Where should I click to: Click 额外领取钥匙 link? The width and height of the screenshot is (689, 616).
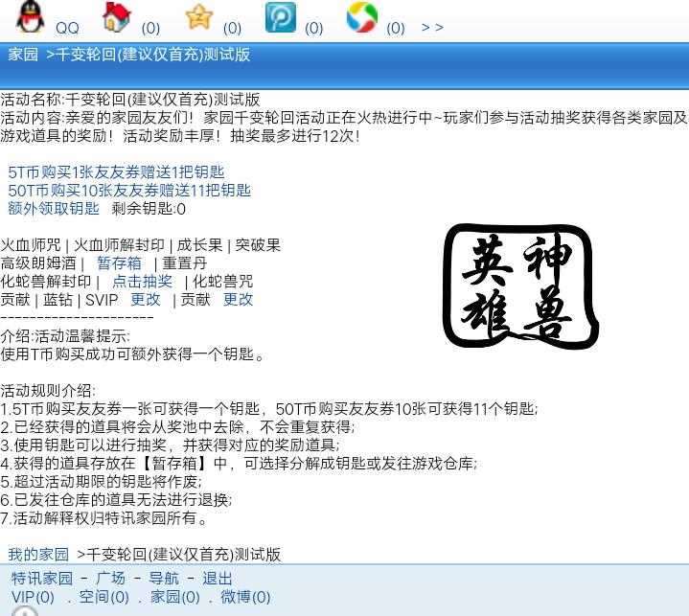tap(54, 209)
